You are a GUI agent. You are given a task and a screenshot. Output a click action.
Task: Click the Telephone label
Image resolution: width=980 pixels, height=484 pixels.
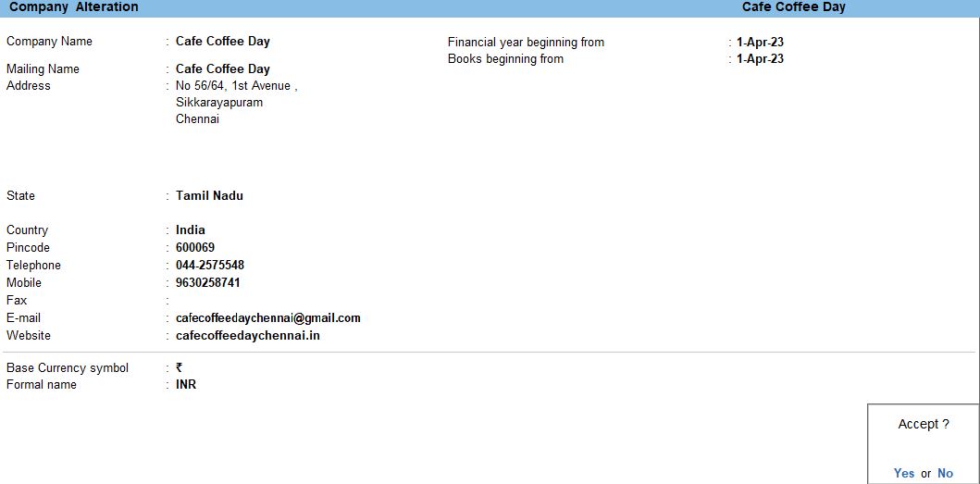pyautogui.click(x=33, y=266)
